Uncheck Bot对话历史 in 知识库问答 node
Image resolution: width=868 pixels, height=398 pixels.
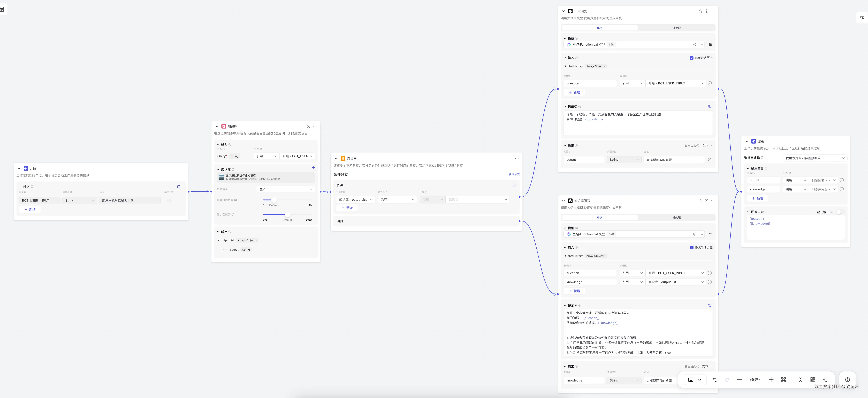coord(691,248)
